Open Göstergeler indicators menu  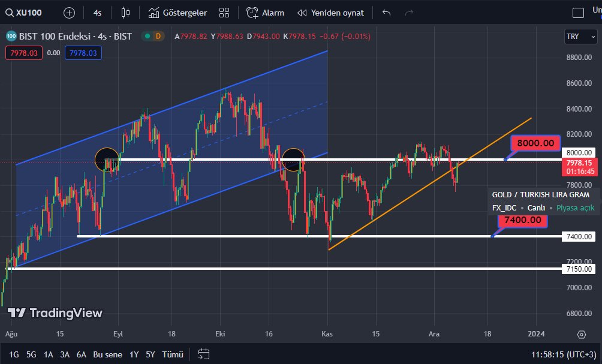coord(177,13)
